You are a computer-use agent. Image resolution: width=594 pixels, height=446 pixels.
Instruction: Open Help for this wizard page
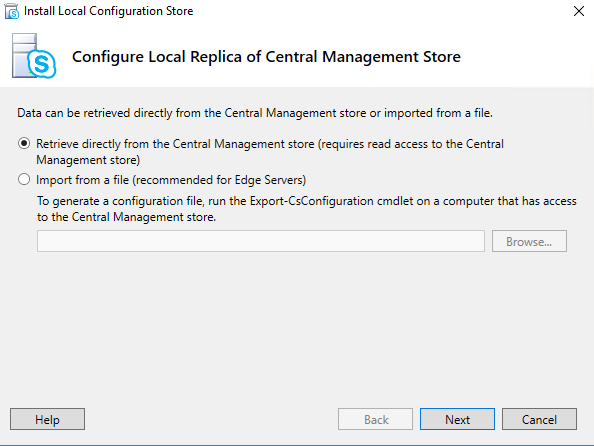[47, 419]
